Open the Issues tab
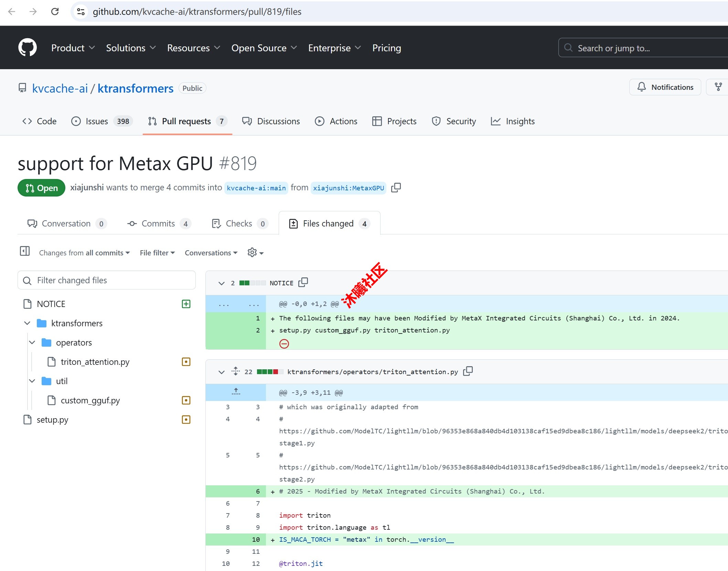Screen dimensions: 728x571 click(x=102, y=121)
